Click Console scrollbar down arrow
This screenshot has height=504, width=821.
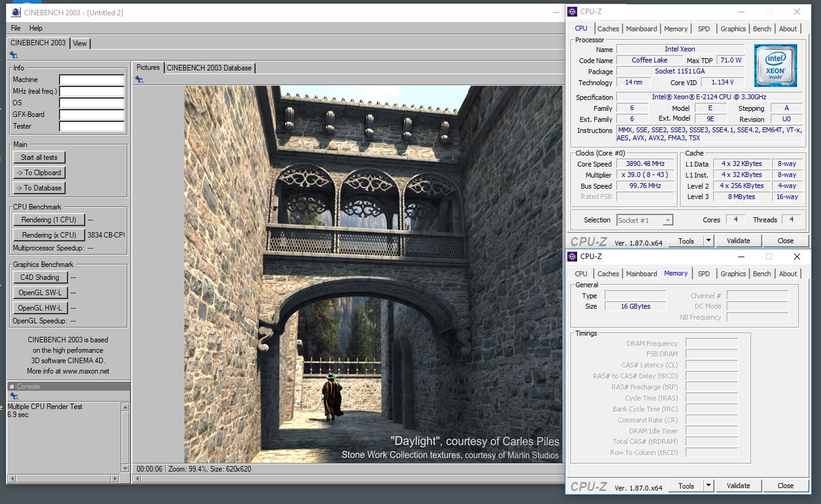126,468
